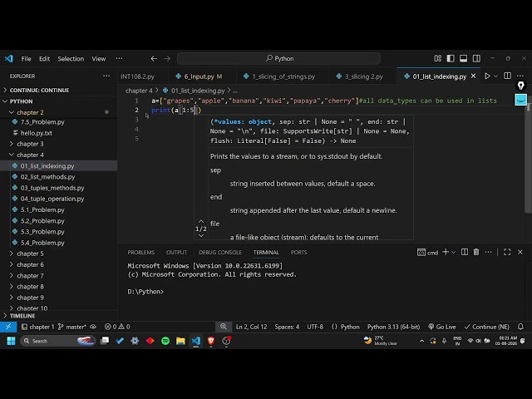Close the 01_list_indexing.py tab
The image size is (532, 399).
point(473,76)
